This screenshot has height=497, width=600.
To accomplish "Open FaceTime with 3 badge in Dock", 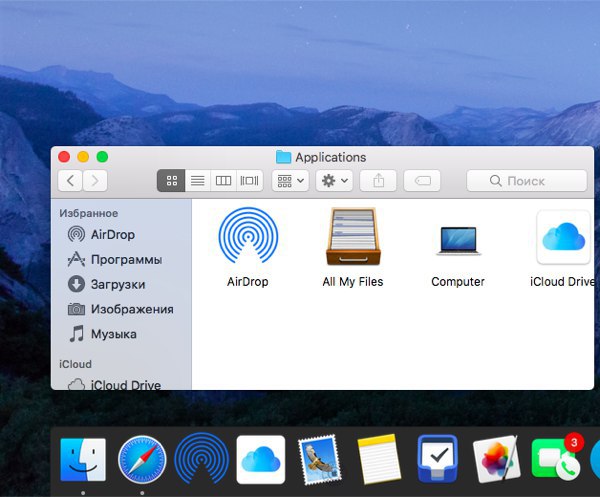I will pos(556,460).
